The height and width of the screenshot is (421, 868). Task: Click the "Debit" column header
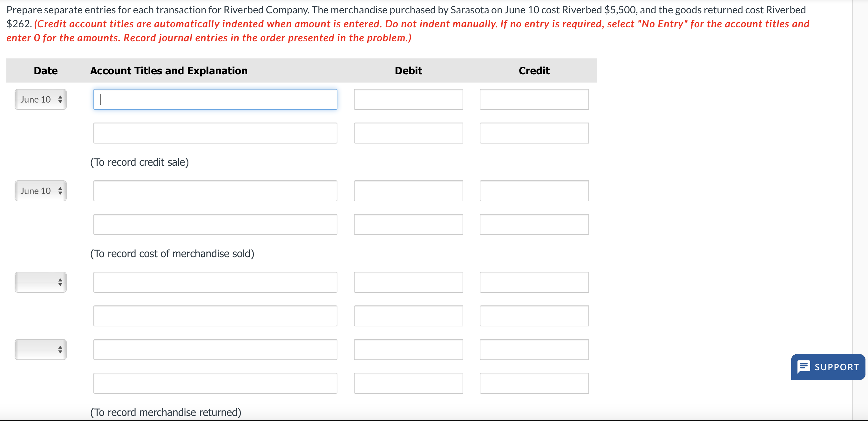(x=408, y=70)
